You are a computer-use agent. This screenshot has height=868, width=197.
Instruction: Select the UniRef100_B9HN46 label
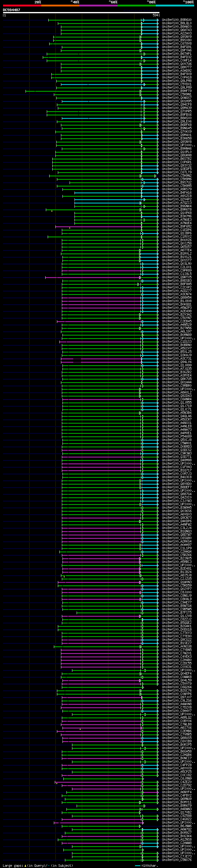click(176, 149)
